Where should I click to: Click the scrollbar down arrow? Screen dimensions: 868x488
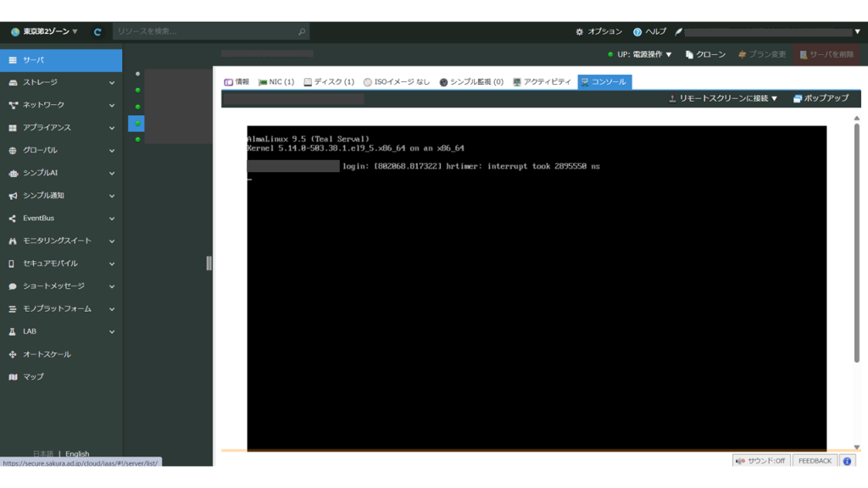(x=856, y=447)
